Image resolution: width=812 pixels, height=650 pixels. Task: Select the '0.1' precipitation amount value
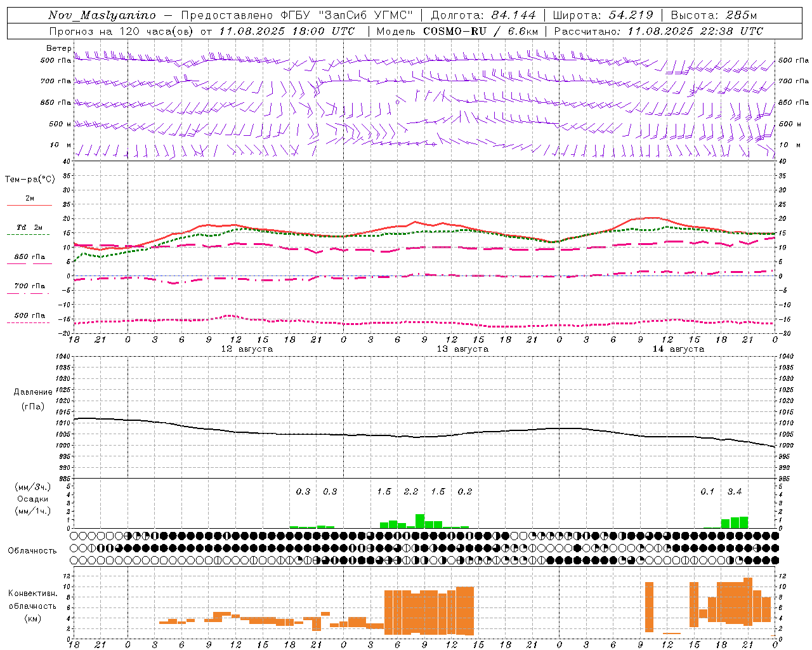click(x=707, y=491)
